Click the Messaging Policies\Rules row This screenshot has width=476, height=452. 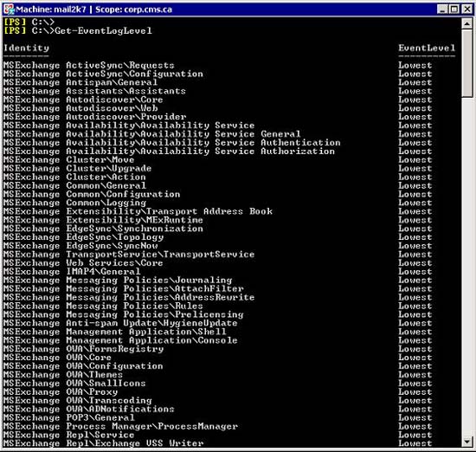pyautogui.click(x=217, y=306)
